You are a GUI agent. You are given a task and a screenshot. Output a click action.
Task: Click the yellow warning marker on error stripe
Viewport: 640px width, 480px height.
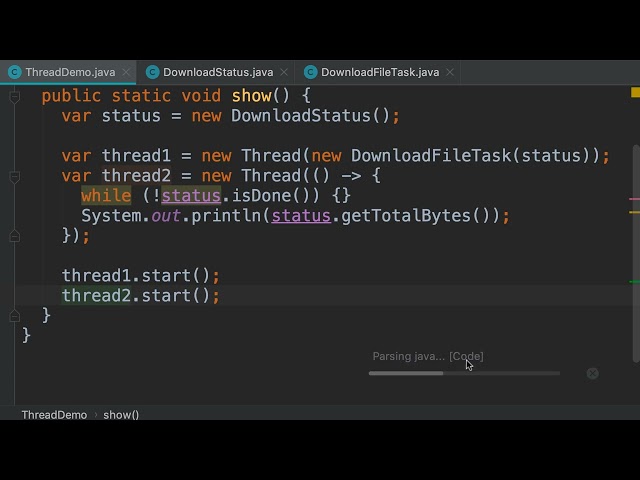[634, 212]
